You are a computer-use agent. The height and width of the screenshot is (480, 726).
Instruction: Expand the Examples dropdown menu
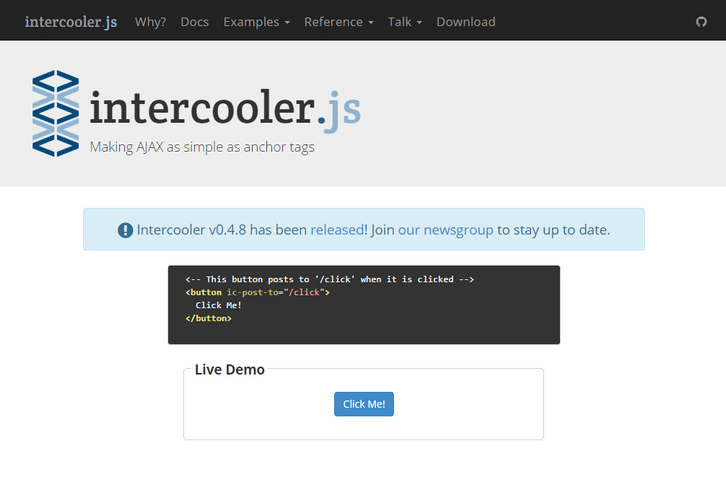[x=256, y=21]
